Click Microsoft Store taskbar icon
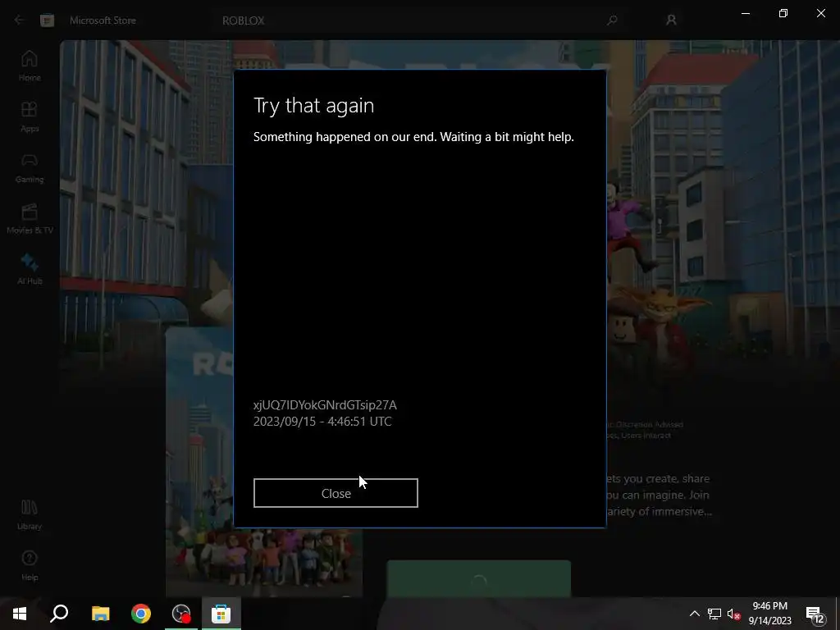The width and height of the screenshot is (840, 630). 221,614
